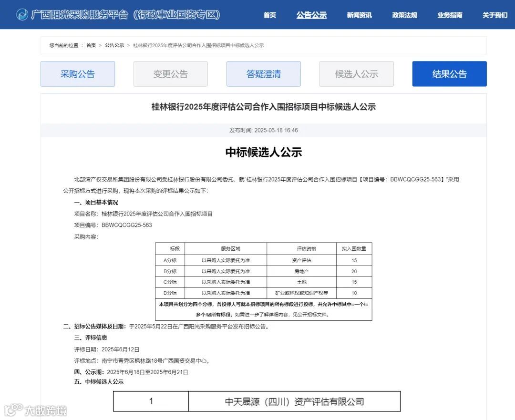Click the announcement title heading text
This screenshot has height=420, width=515.
[x=263, y=107]
